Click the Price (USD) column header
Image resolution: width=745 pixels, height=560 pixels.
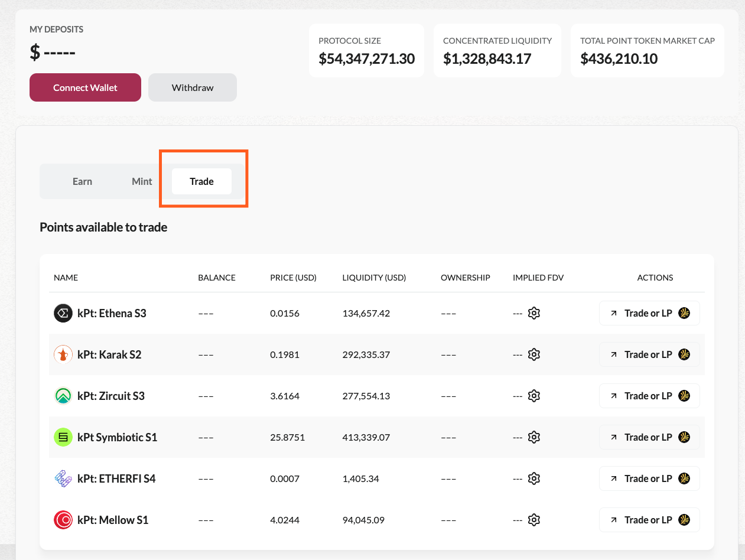[x=293, y=278]
